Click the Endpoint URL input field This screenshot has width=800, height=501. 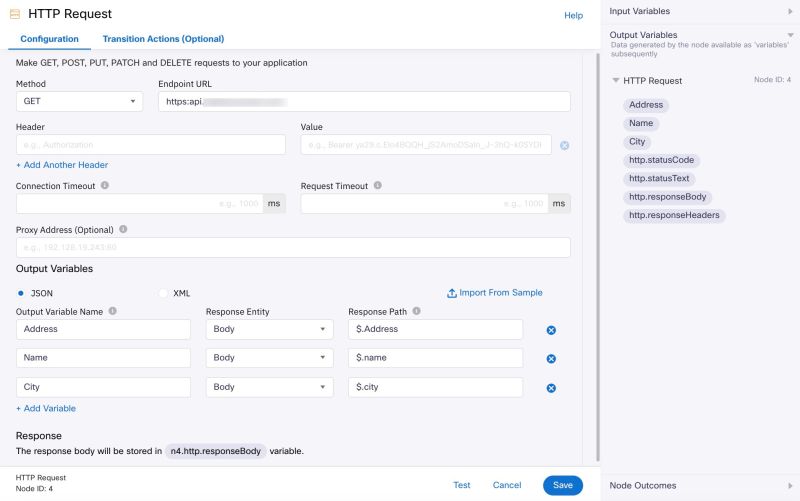(364, 102)
